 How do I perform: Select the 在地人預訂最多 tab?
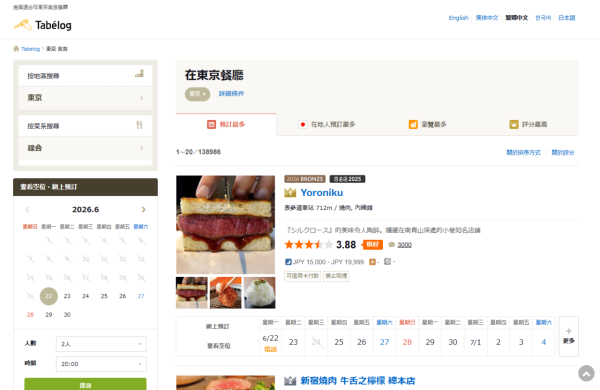[x=327, y=124]
